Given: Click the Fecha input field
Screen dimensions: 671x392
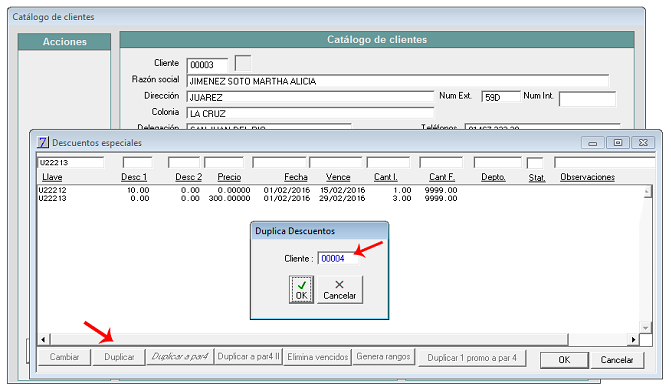Looking at the screenshot, I should [279, 163].
